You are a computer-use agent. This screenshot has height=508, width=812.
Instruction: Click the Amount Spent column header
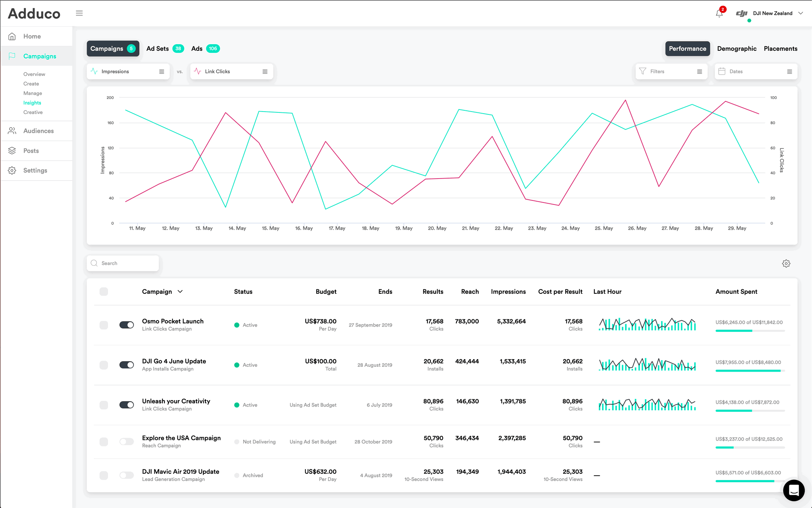coord(736,292)
